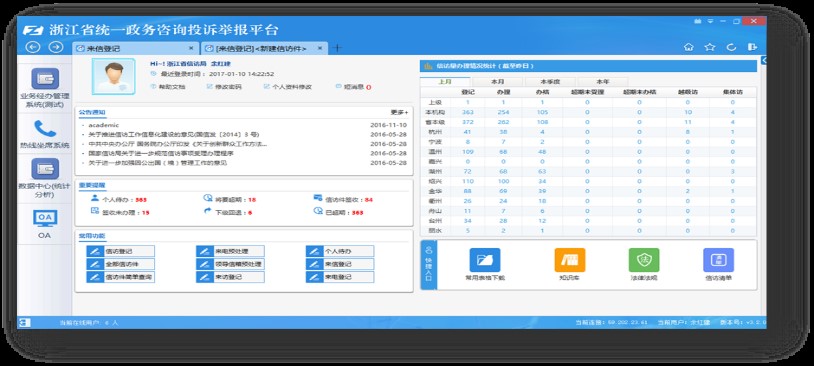Screen dimensions: 814x366
Task: Open the 业务经办管理系统 sidebar icon
Action: pos(45,78)
